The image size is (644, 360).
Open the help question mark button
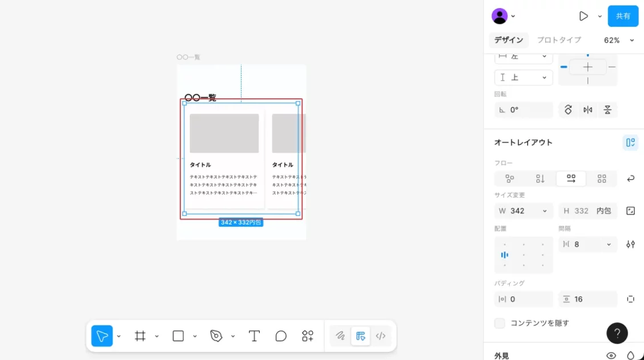(x=617, y=333)
